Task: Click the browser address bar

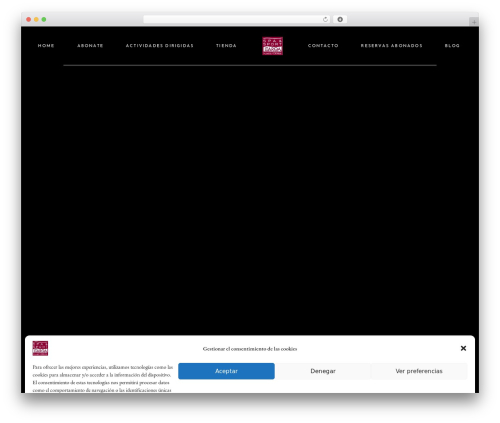Action: coord(236,19)
